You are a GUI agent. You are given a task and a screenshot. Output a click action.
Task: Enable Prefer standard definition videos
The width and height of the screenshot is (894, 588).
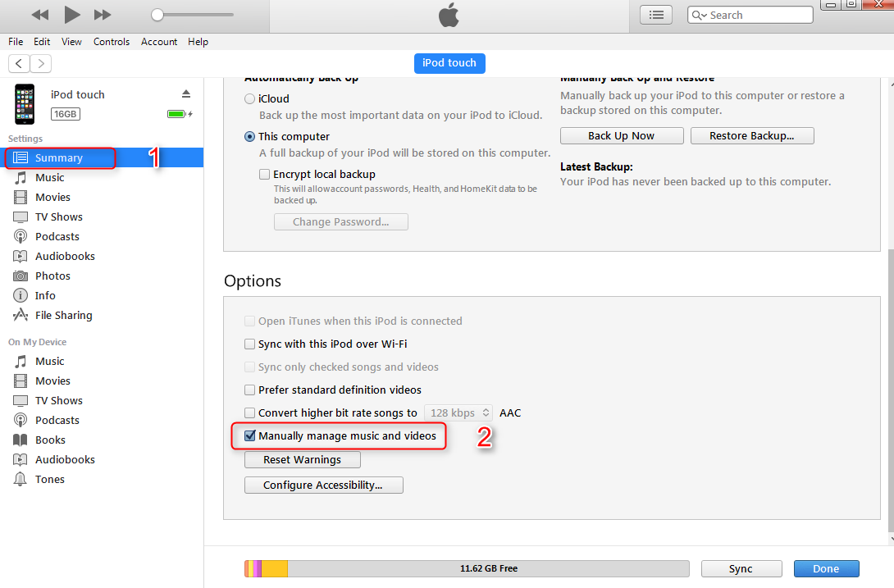(249, 390)
